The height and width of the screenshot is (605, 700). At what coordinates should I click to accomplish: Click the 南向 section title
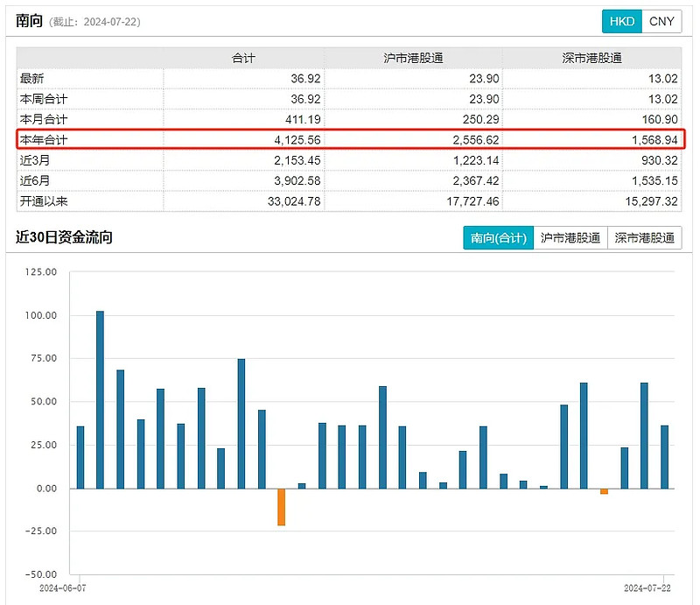tap(29, 21)
